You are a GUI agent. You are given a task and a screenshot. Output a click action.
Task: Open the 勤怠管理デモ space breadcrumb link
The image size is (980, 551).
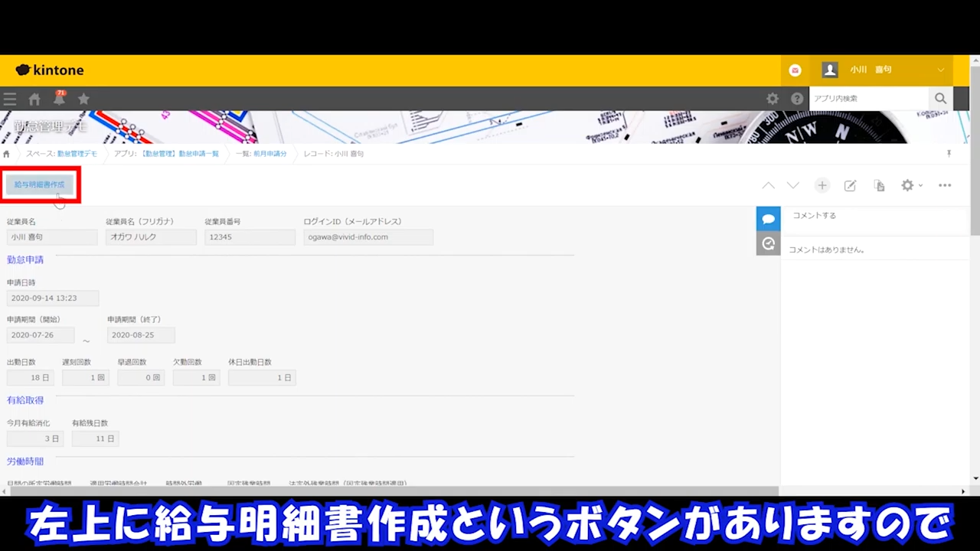tap(61, 154)
